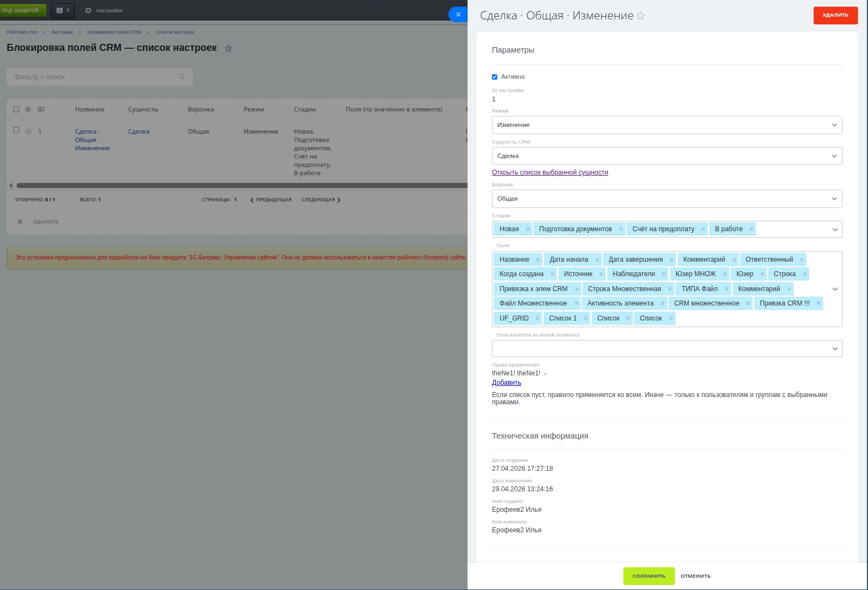Screen dimensions: 868x590
Task: Click the 'Фильтр + поиск' input field
Action: [x=100, y=77]
